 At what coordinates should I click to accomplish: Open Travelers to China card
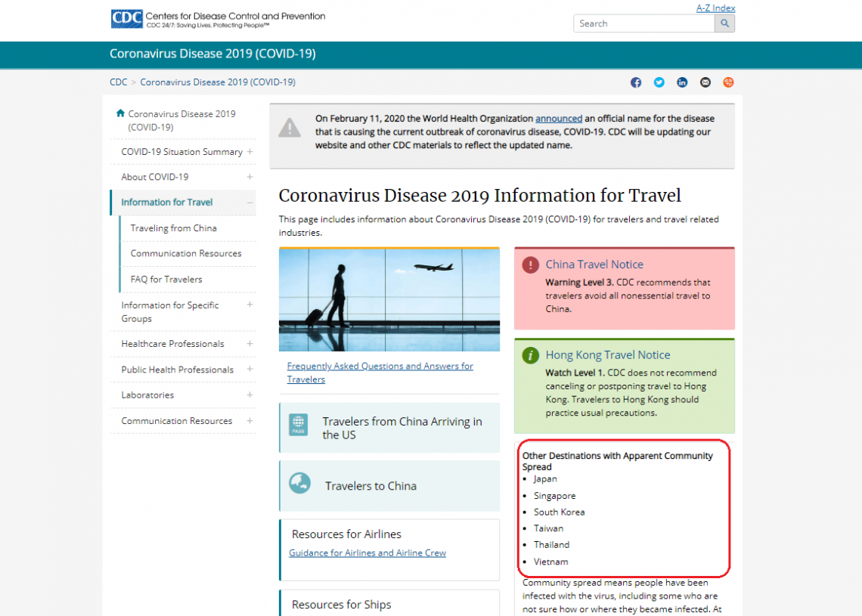tap(389, 486)
